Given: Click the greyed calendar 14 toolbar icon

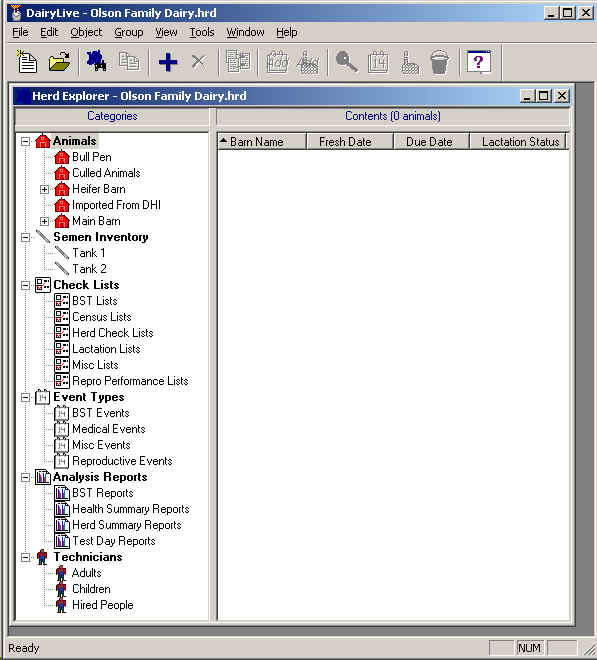Looking at the screenshot, I should point(378,62).
